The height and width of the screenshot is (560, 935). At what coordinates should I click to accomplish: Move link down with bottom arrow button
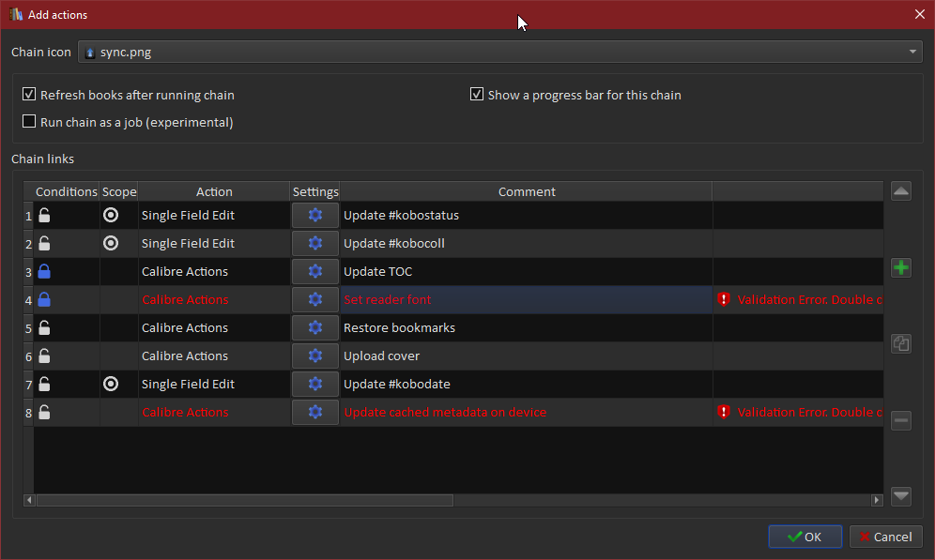click(900, 495)
